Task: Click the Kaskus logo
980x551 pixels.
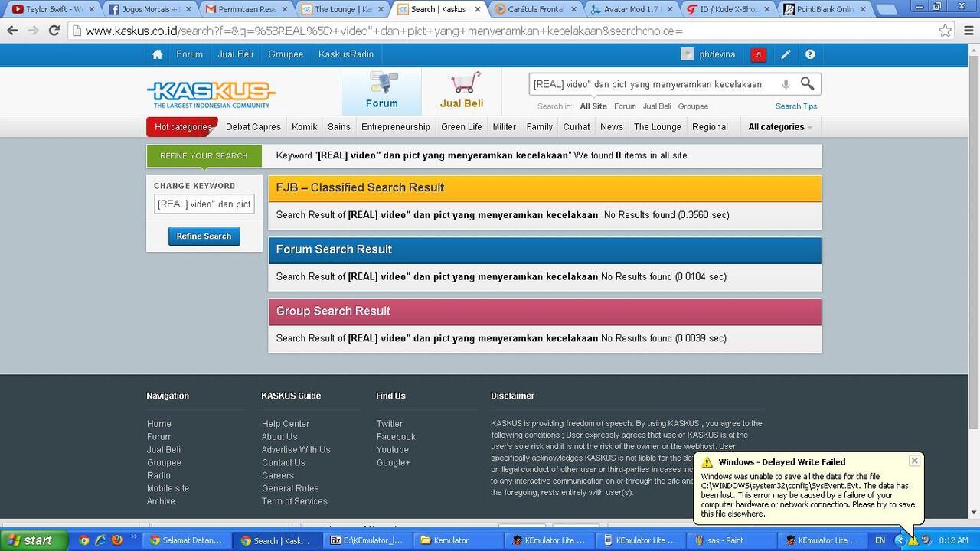Action: [211, 95]
